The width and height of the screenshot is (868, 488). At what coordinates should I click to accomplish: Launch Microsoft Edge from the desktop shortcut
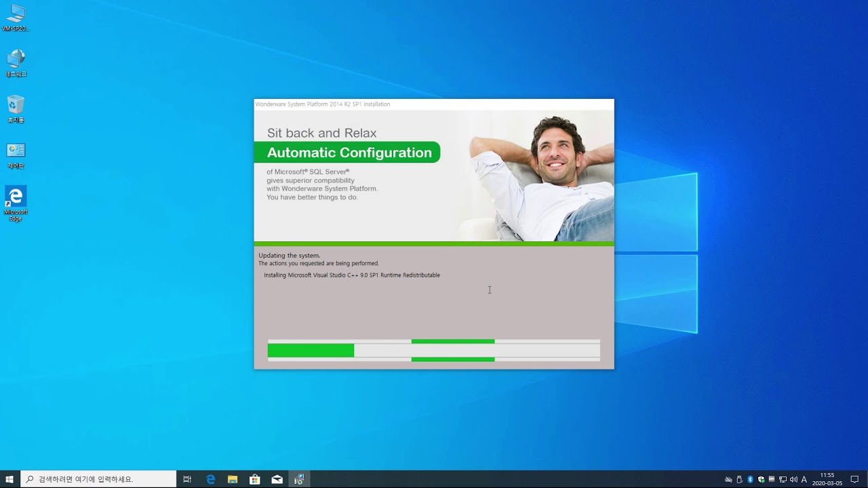(16, 203)
